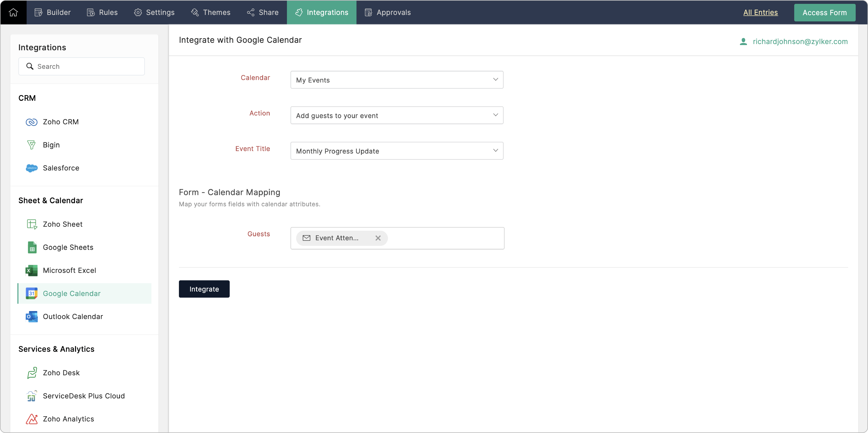The height and width of the screenshot is (433, 868).
Task: Remove the Event Atten... guest chip
Action: (378, 238)
